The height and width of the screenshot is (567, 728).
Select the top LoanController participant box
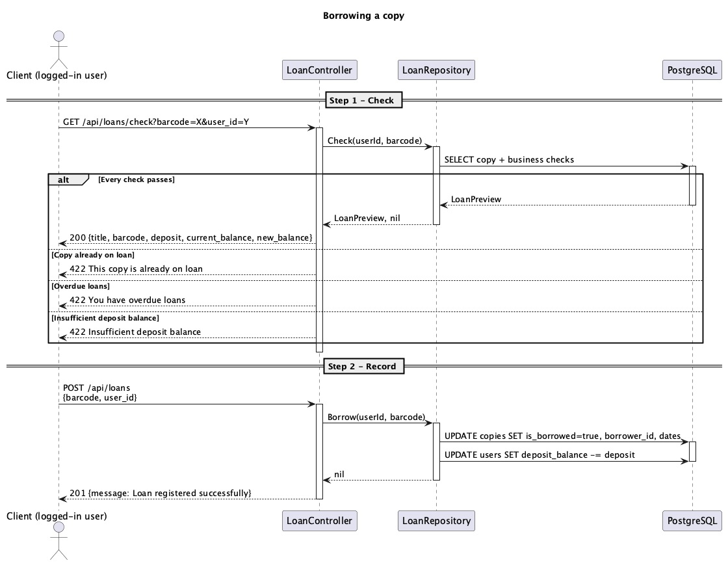(319, 70)
